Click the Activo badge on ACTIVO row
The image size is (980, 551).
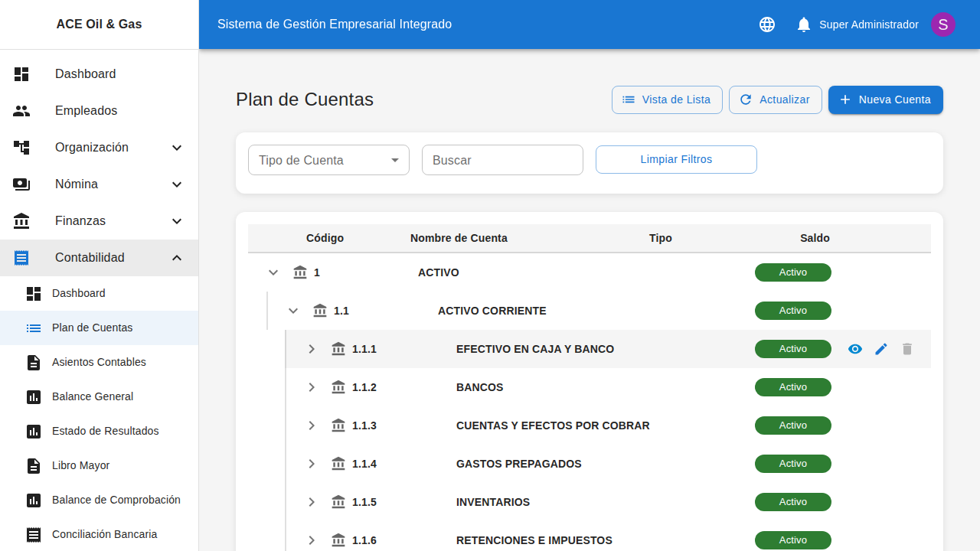[792, 272]
